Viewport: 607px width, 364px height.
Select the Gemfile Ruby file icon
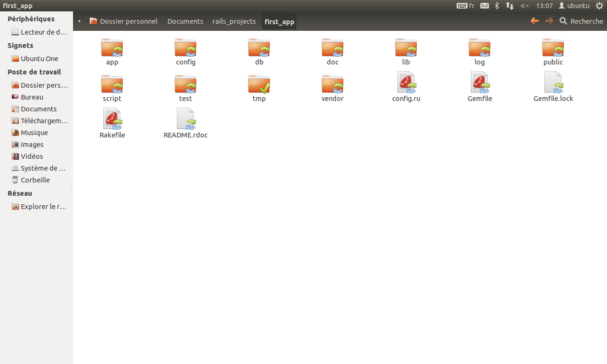point(480,82)
